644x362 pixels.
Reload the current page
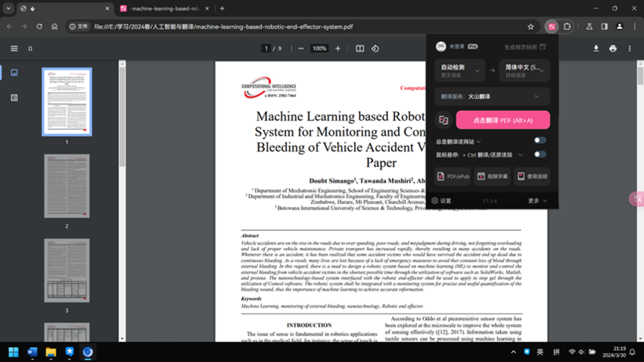[40, 27]
